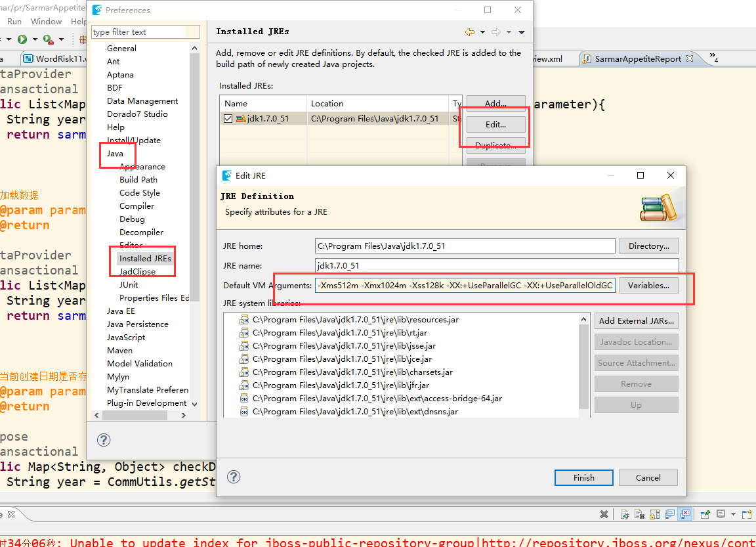
Task: Click Finish in Edit JRE dialog
Action: (x=584, y=477)
